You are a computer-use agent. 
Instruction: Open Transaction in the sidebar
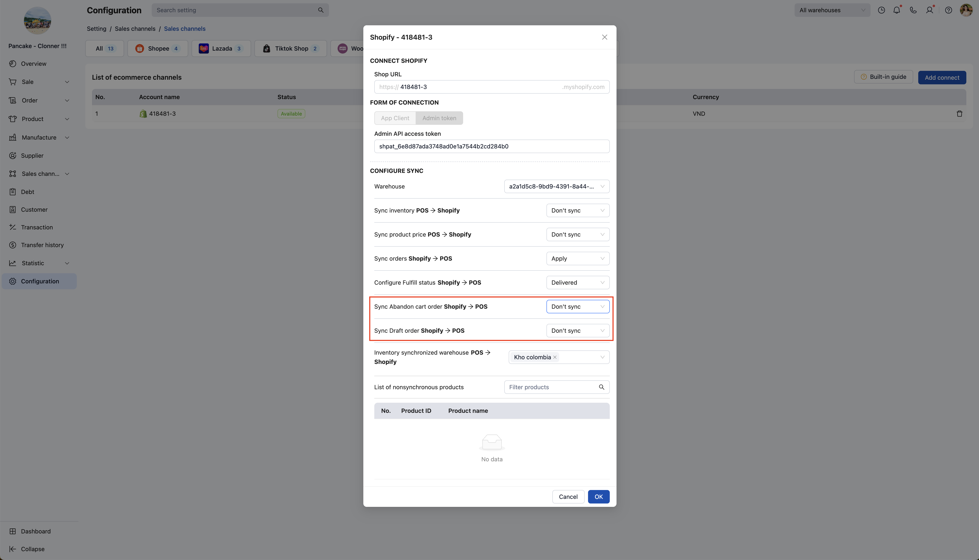39,227
